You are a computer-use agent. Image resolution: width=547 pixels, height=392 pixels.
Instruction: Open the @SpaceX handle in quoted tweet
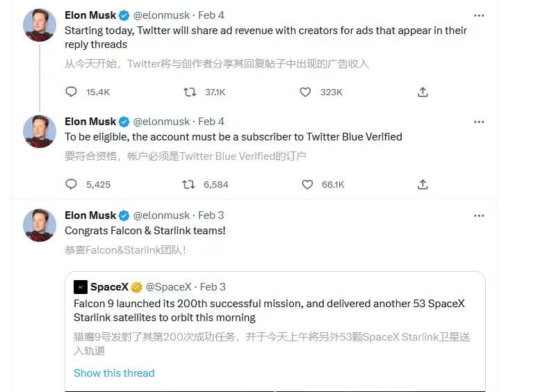(168, 286)
